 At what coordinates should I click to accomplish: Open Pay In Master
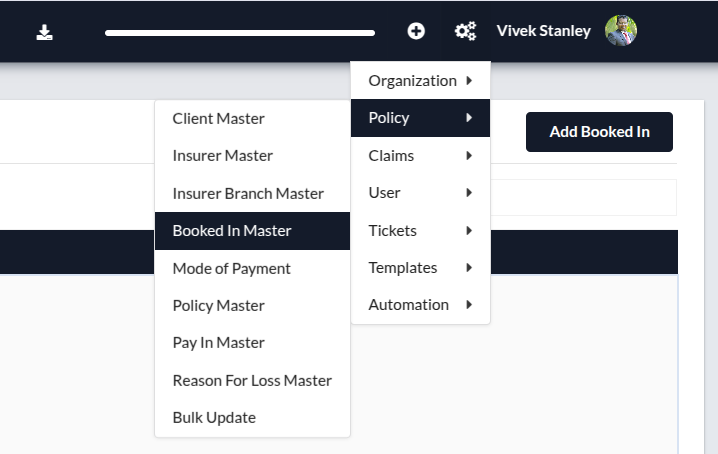252,343
